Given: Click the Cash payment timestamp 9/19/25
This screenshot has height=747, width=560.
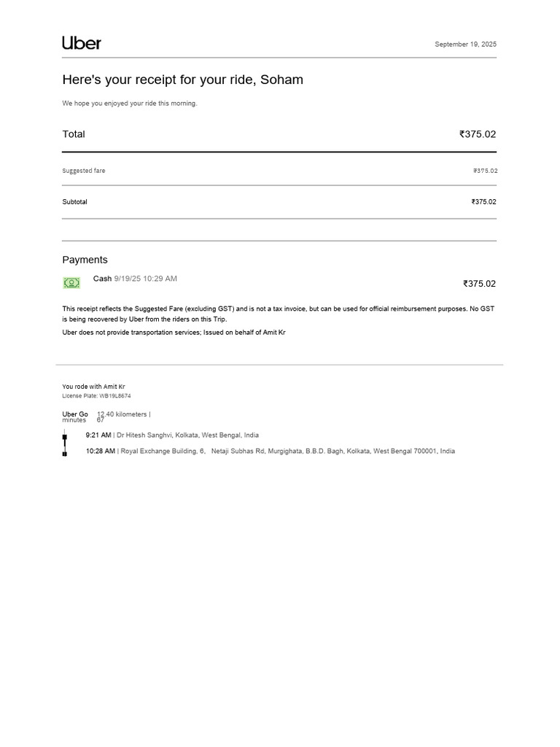Looking at the screenshot, I should (x=145, y=279).
